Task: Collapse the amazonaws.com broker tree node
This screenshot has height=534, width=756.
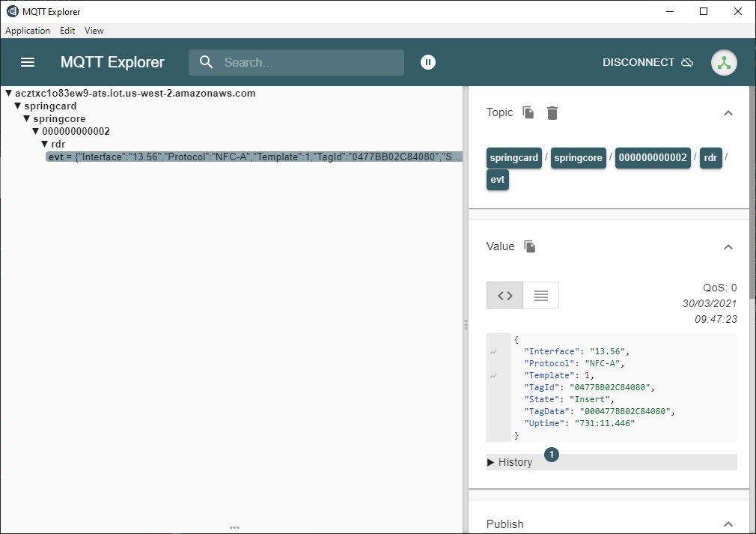Action: 9,93
